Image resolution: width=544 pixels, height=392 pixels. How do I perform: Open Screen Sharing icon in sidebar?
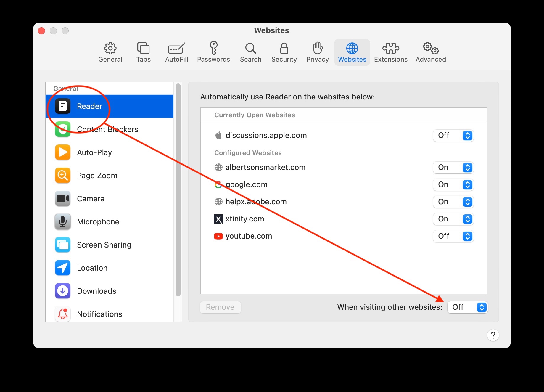pyautogui.click(x=63, y=245)
